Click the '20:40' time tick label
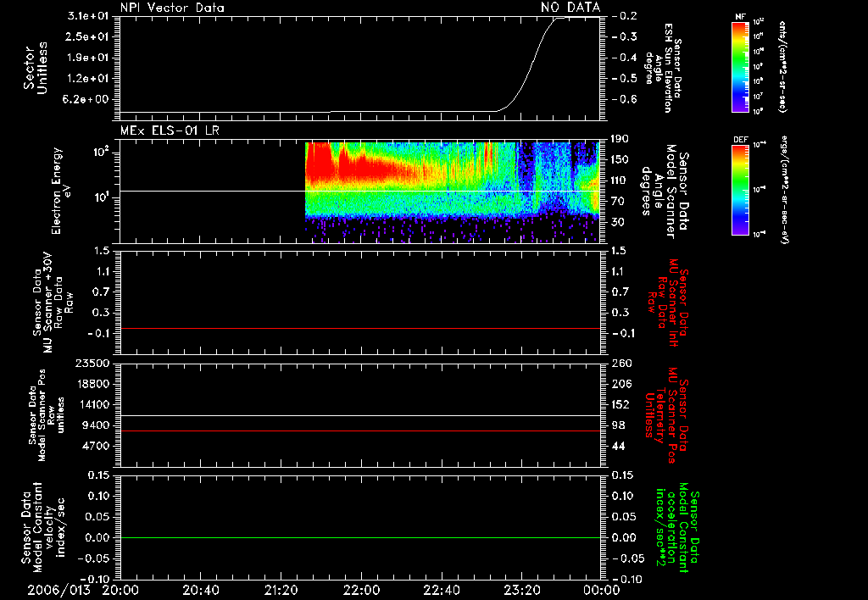The image size is (868, 600). pos(200,590)
